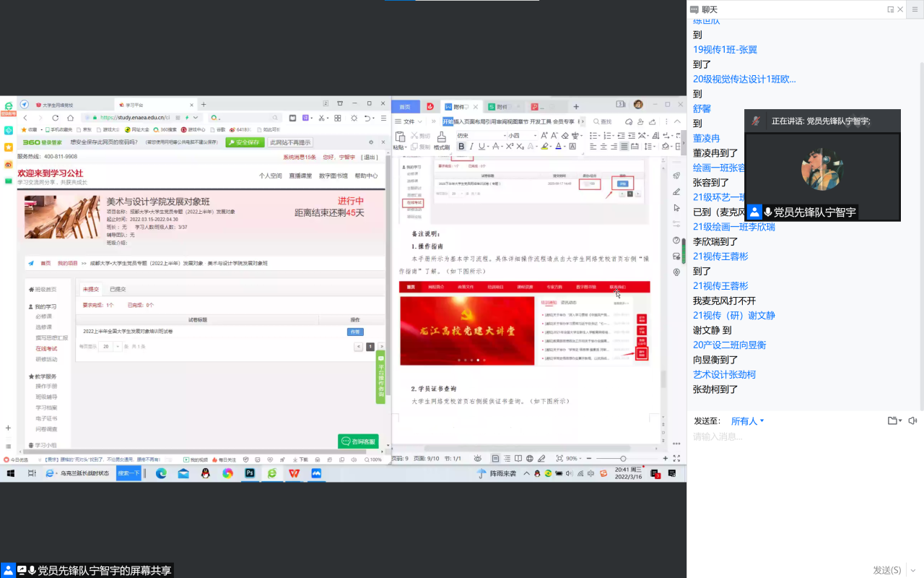Screen dimensions: 924x578
Task: Open Windows Start menu
Action: tap(11, 473)
